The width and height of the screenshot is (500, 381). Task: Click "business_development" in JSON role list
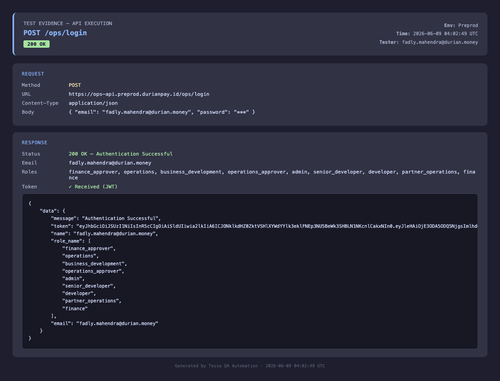coord(94,264)
